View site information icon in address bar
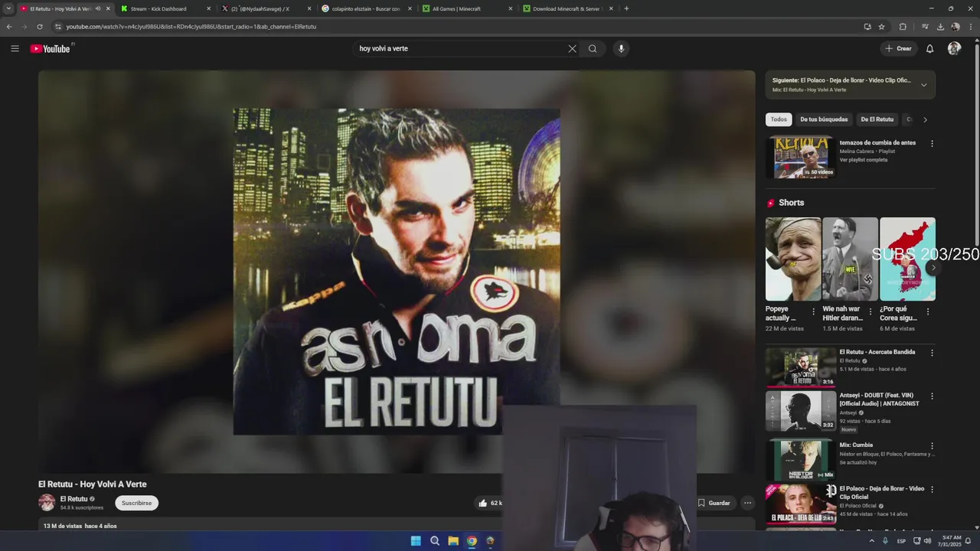The image size is (980, 551). coord(57,26)
